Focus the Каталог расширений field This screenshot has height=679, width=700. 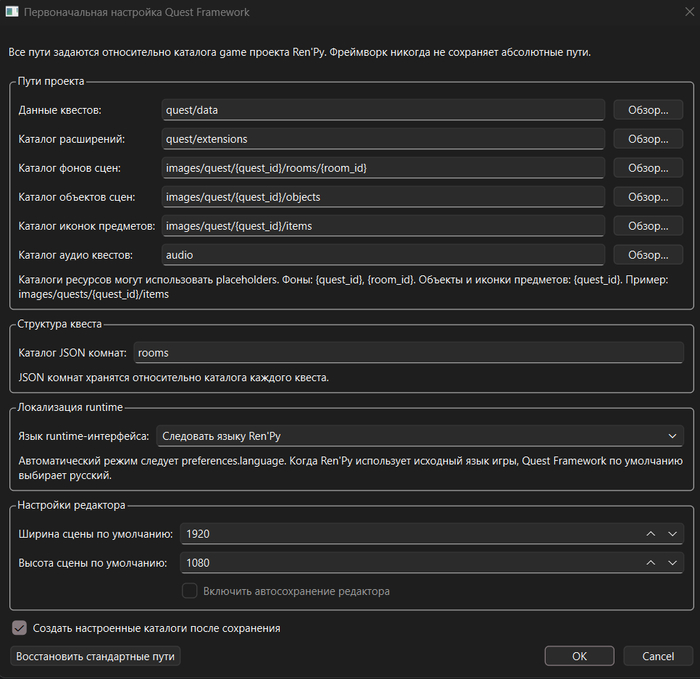[383, 139]
